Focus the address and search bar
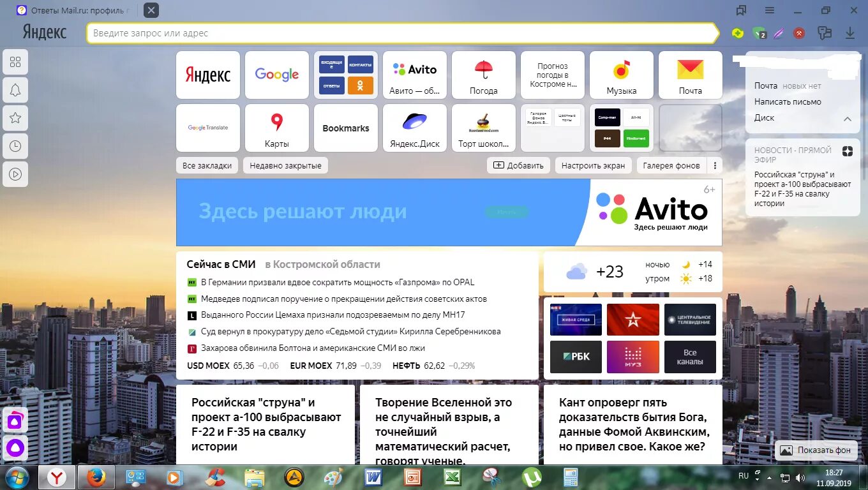The image size is (868, 490). (402, 33)
